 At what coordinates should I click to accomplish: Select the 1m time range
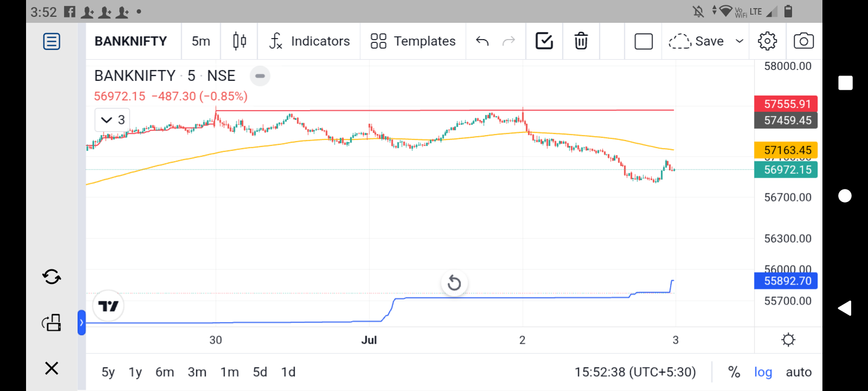click(229, 372)
